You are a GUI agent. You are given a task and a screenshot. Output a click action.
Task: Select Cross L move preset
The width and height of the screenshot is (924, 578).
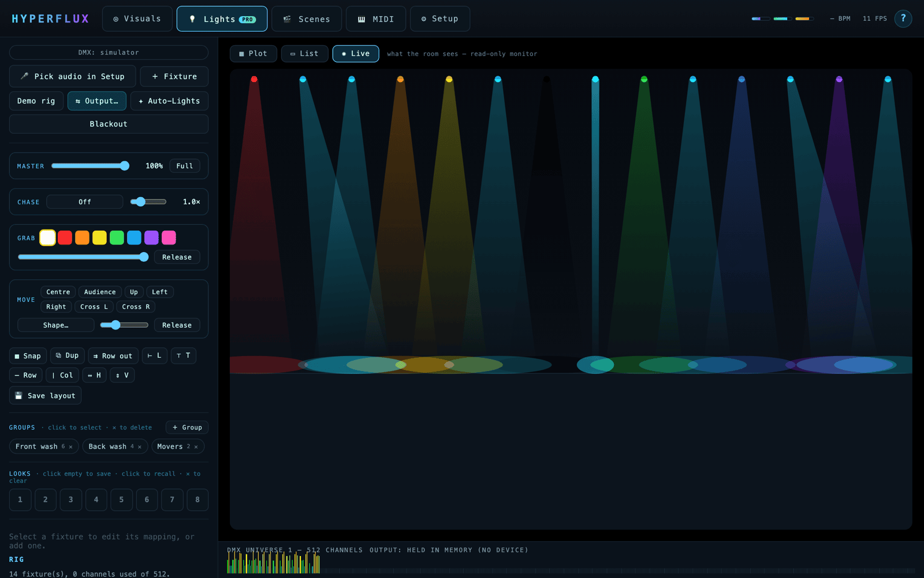coord(94,307)
